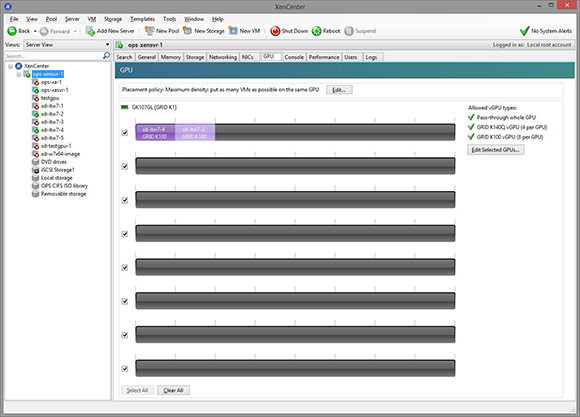Click the xd-itw7-4 GRID K100 vGPU block

(155, 132)
